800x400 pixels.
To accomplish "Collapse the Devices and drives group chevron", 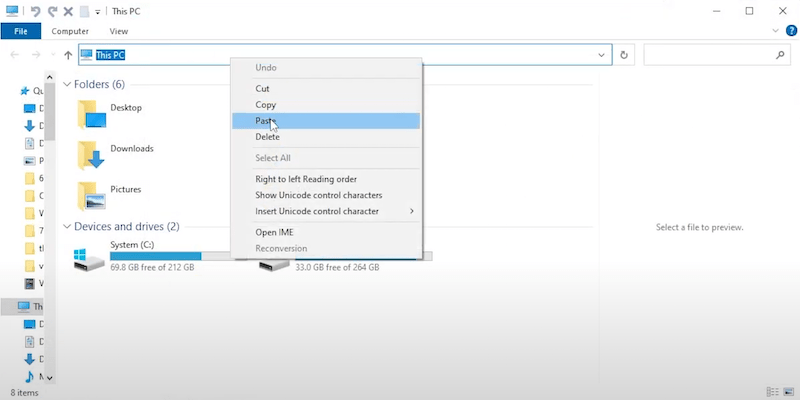I will 67,226.
